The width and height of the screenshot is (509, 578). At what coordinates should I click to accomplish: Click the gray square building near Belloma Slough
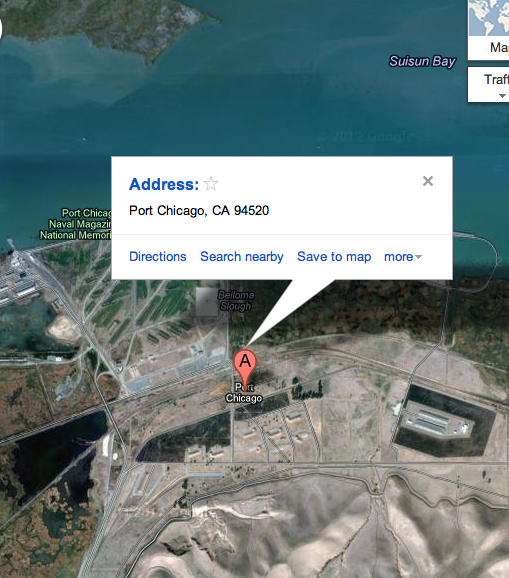point(206,302)
